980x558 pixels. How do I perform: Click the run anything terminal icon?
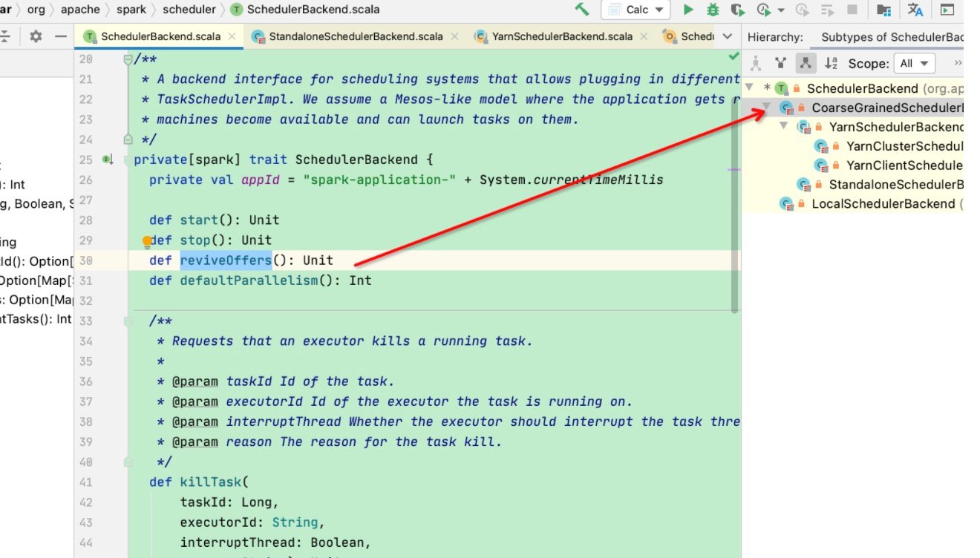pyautogui.click(x=947, y=10)
